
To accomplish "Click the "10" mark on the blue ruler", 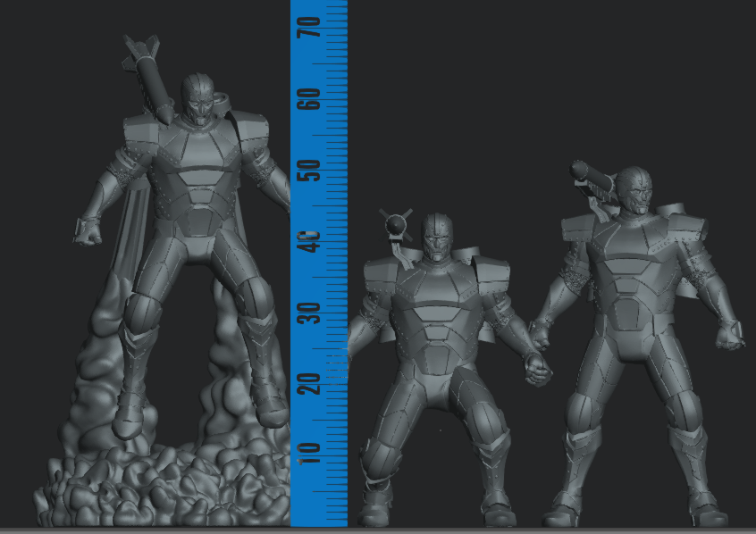I will coord(309,453).
